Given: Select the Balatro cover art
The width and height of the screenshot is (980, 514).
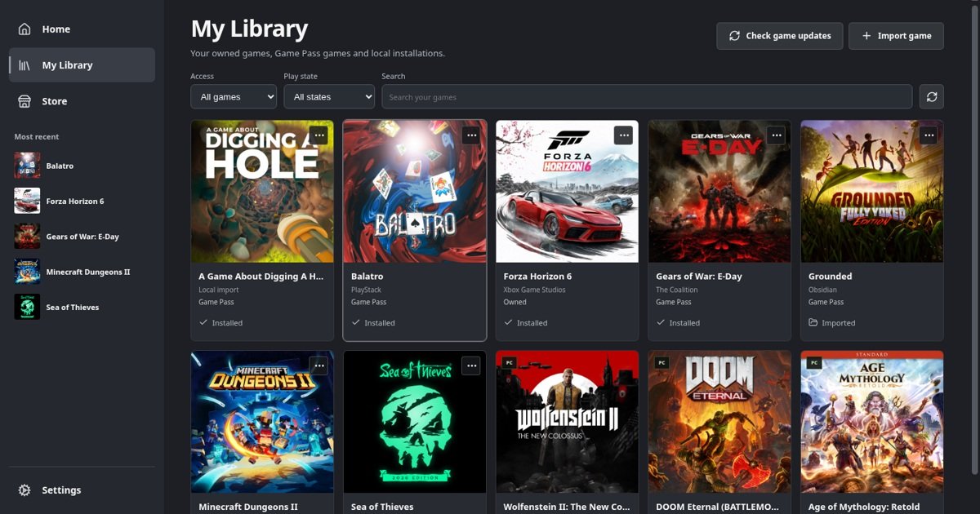Looking at the screenshot, I should [x=415, y=192].
